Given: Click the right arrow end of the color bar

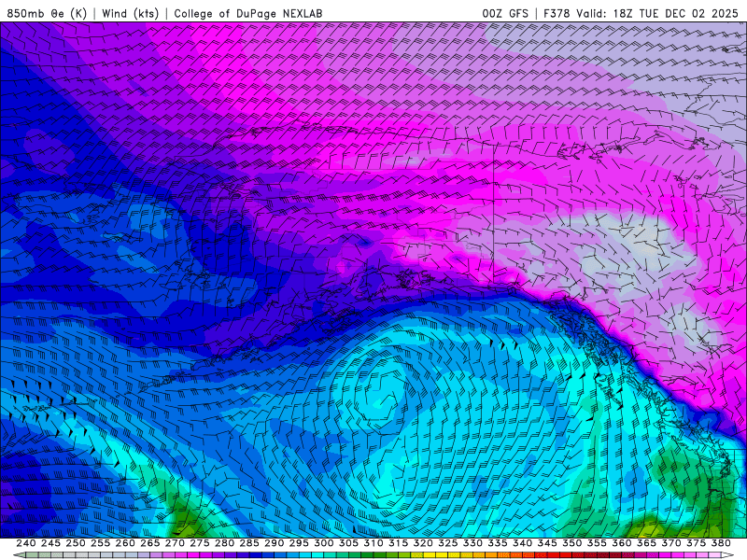Looking at the screenshot, I should [727, 555].
